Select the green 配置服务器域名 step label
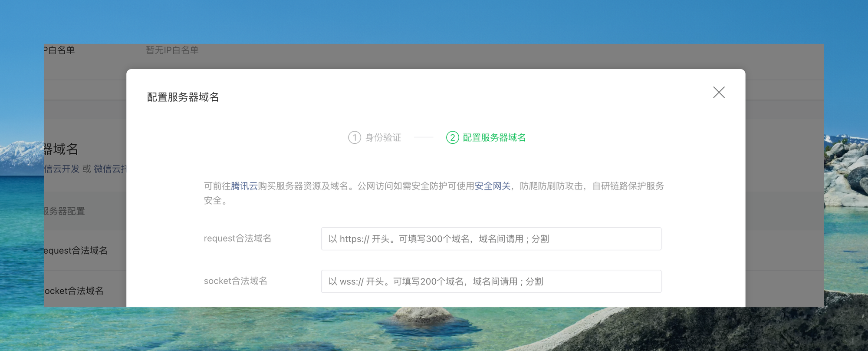Screen dimensions: 868x351 pos(494,138)
